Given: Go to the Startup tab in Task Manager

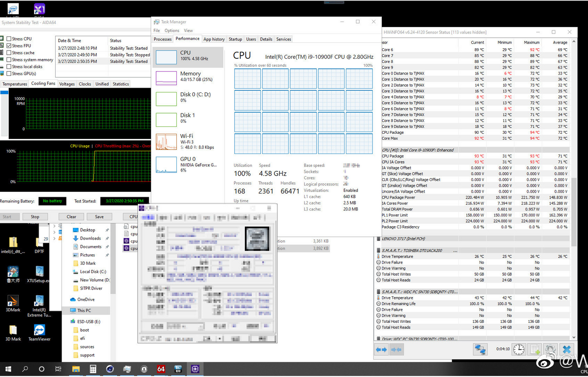Looking at the screenshot, I should [235, 39].
